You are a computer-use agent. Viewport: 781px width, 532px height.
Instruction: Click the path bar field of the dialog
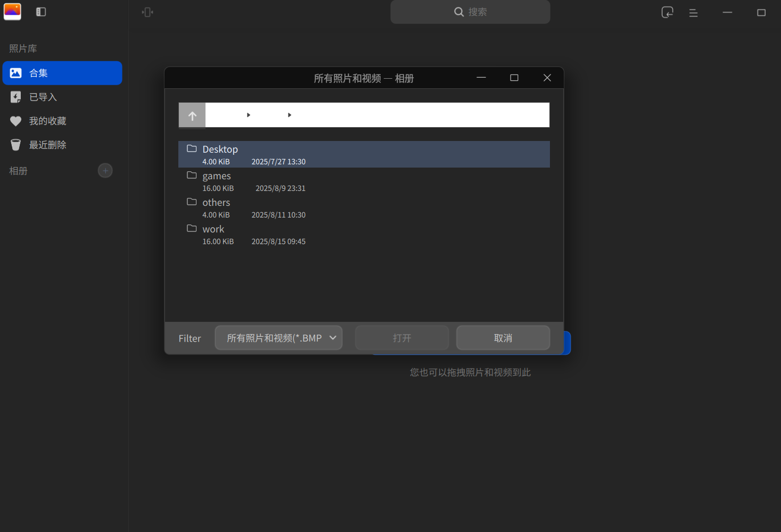[377, 115]
